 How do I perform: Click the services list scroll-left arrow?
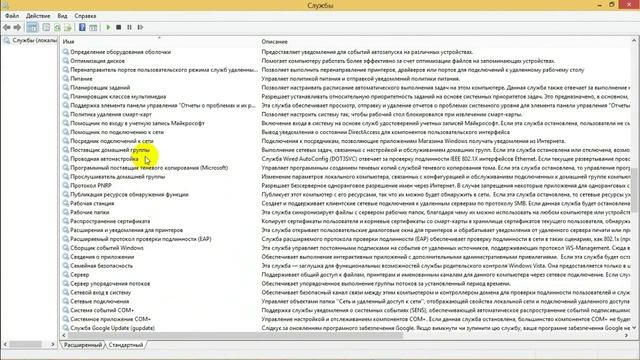(x=64, y=335)
